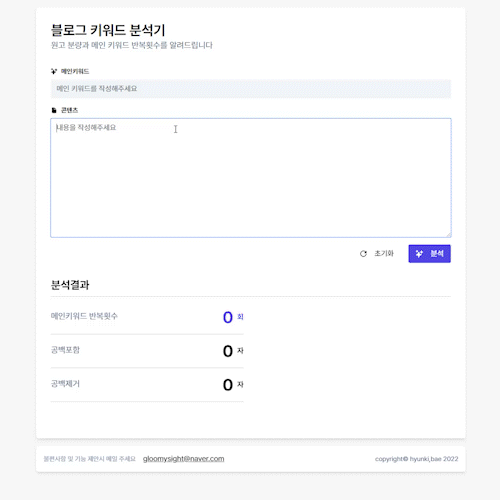The image size is (500, 500).
Task: Select the 블로그 키워드 분석기 title
Action: click(108, 30)
